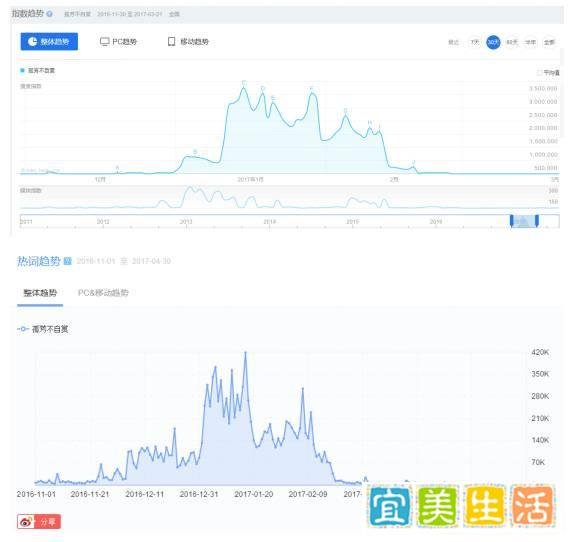This screenshot has height=542, width=572.
Task: Toggle the 孤芳不自赏 legend in 热词趋势 chart
Action: click(43, 329)
